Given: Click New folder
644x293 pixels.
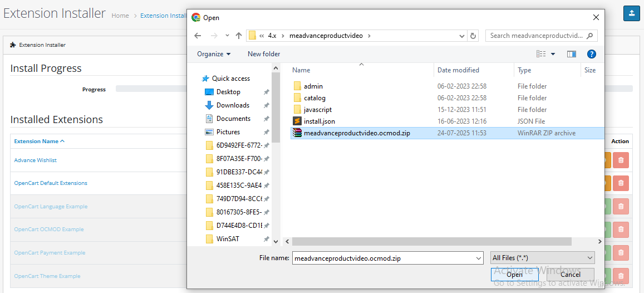Looking at the screenshot, I should click(264, 54).
